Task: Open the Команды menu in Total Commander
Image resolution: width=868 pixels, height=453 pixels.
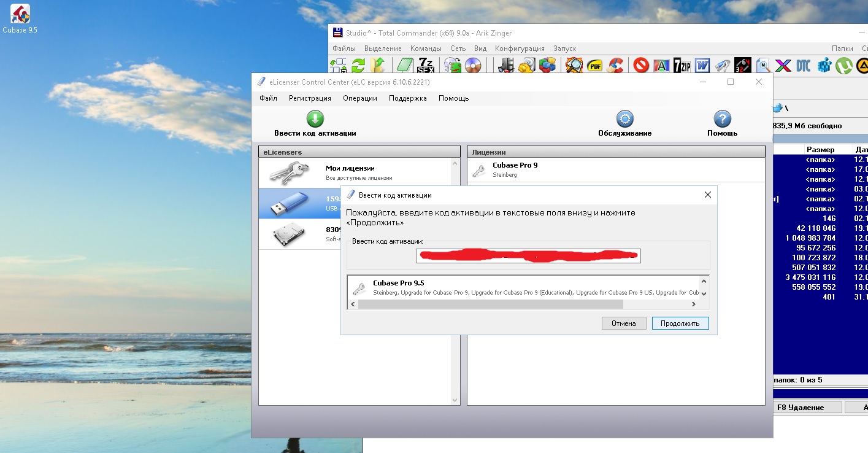Action: 426,48
